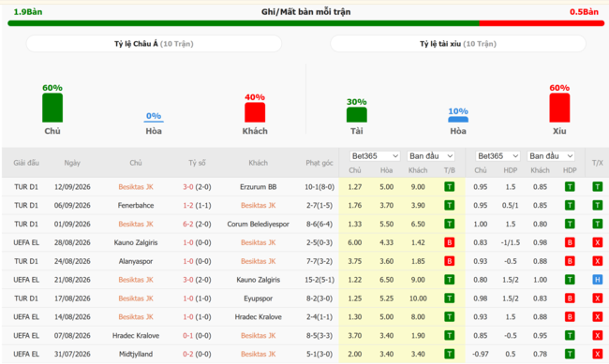Click the T/X red X icon in 07/08/2026 row
Viewport: 609px width, 364px height.
click(597, 335)
